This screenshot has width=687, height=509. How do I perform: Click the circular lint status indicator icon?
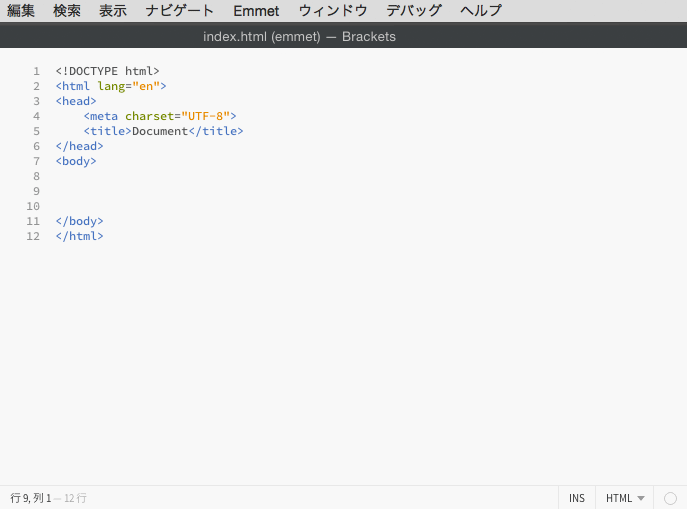(x=670, y=498)
